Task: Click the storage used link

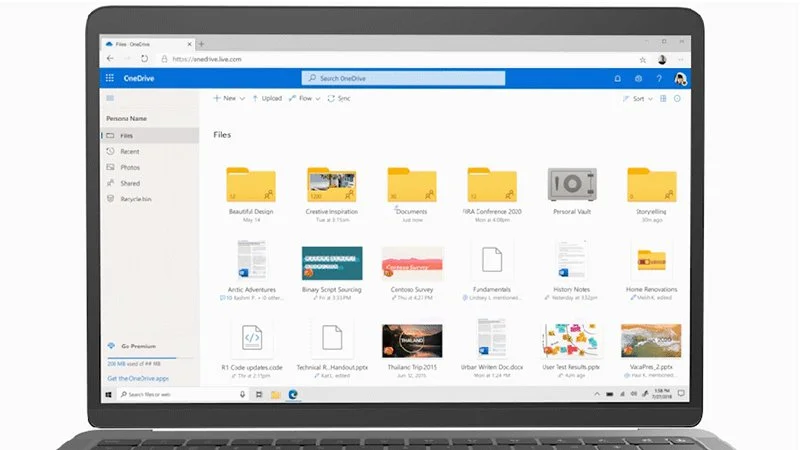Action: [x=134, y=364]
